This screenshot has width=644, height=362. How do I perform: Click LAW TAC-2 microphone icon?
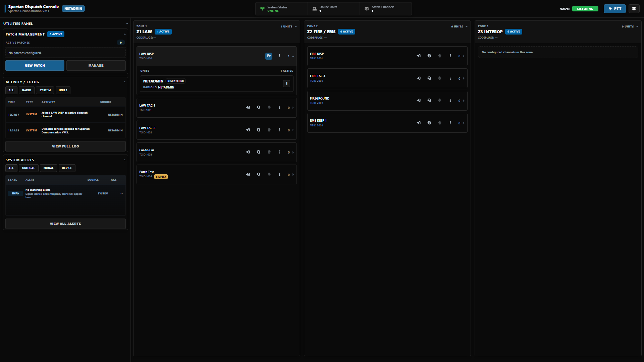[x=269, y=130]
